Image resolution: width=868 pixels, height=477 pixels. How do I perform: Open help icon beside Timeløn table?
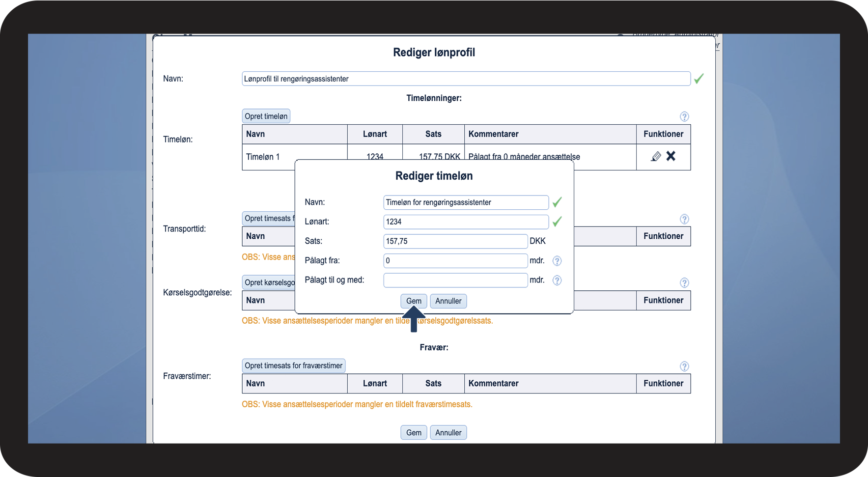pyautogui.click(x=684, y=116)
